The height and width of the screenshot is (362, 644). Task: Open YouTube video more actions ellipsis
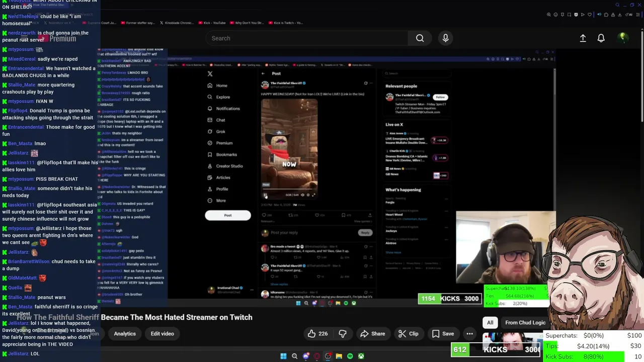(x=469, y=334)
